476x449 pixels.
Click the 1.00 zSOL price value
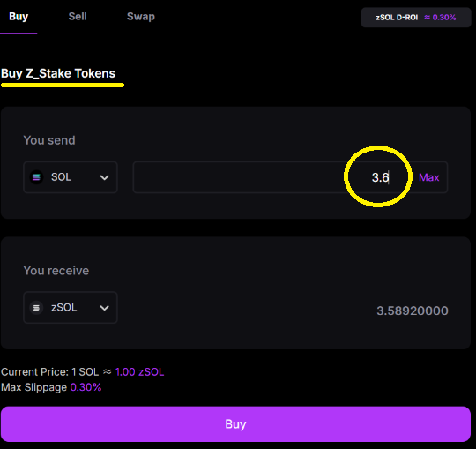[139, 372]
